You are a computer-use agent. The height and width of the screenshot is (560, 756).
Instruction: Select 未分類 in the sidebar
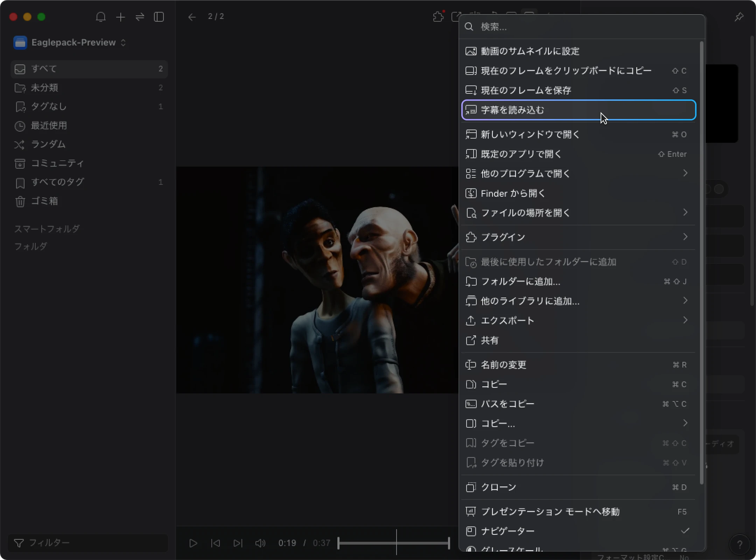pyautogui.click(x=89, y=88)
